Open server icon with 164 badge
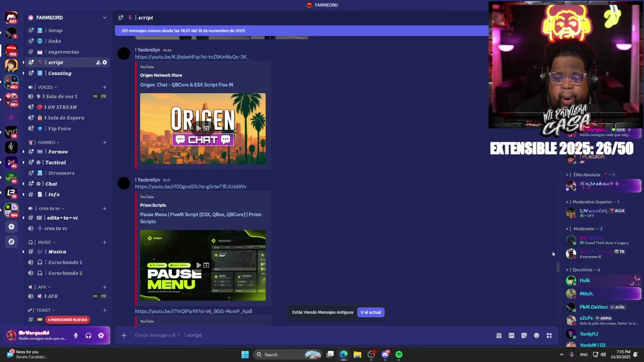 pyautogui.click(x=11, y=210)
